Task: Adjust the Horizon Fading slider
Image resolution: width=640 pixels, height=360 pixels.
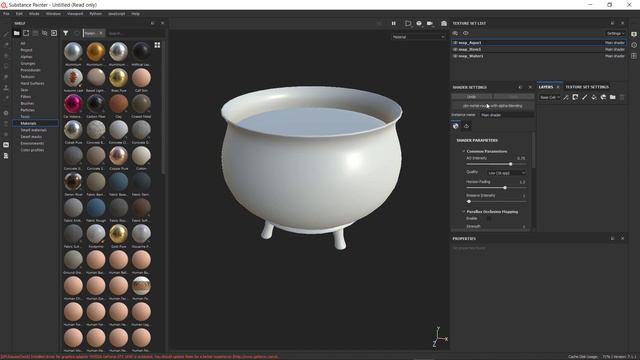Action: point(496,188)
